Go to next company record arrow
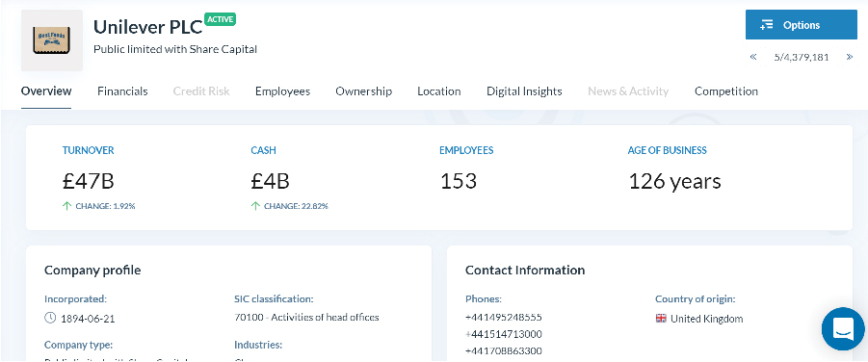 click(x=849, y=57)
